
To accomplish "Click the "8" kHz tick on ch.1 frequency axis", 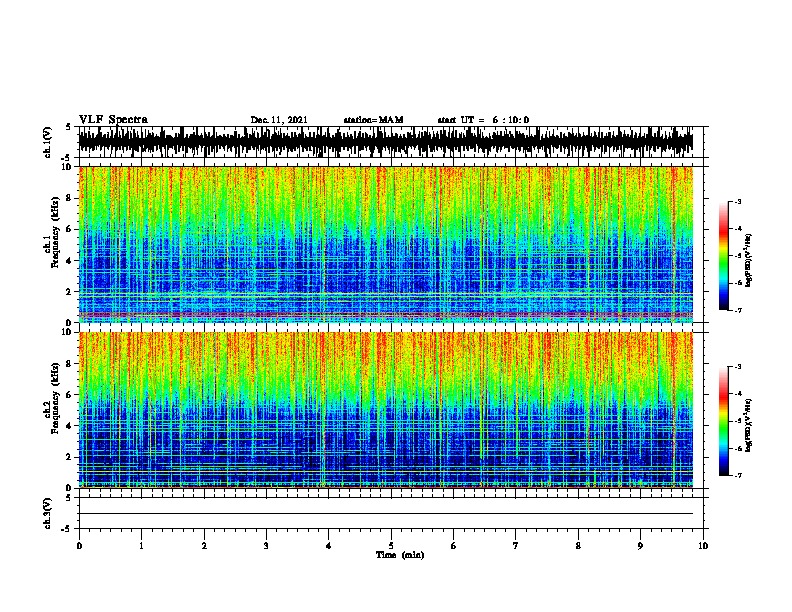I will [x=69, y=198].
